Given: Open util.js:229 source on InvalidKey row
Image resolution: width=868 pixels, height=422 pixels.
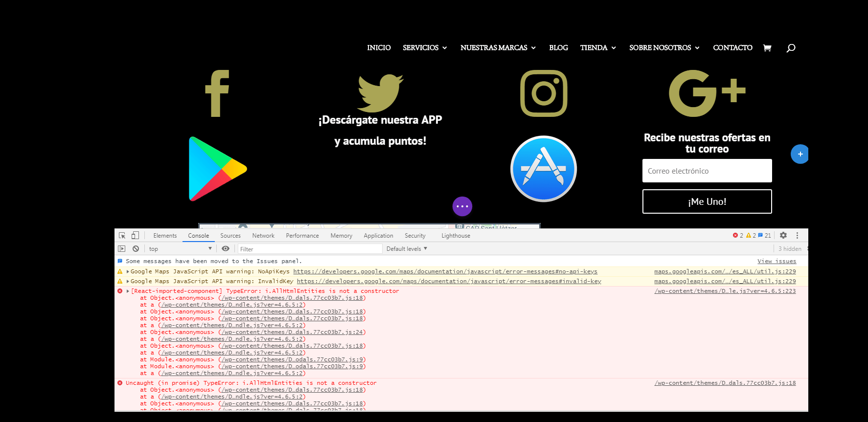Looking at the screenshot, I should point(725,281).
